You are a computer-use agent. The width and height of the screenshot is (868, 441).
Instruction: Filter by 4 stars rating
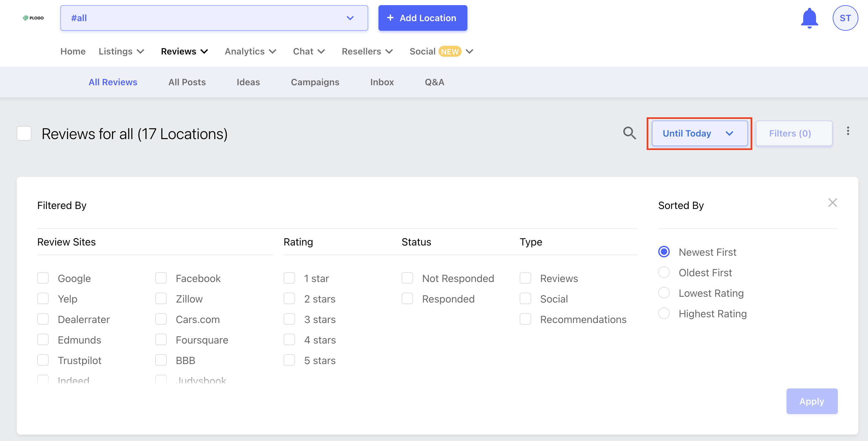(289, 340)
